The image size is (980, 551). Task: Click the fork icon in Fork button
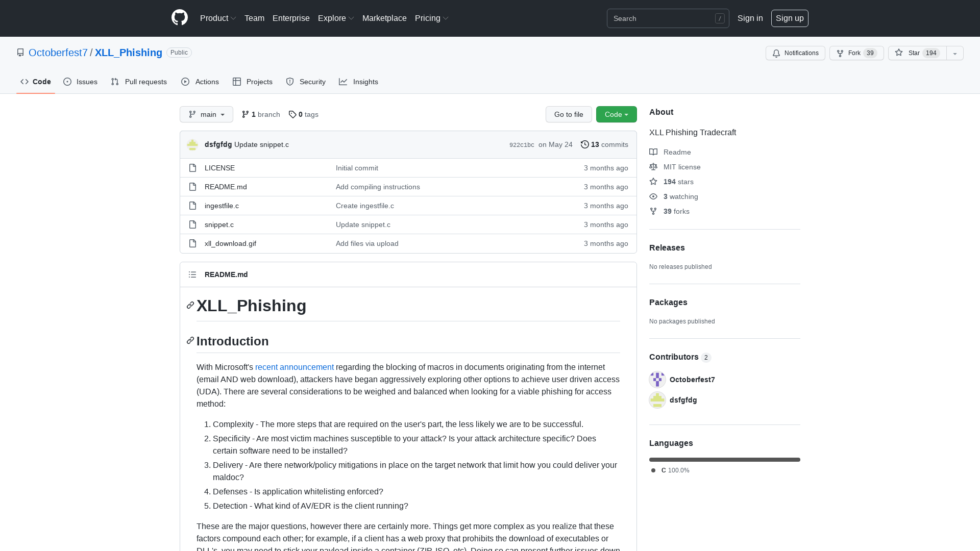point(840,53)
